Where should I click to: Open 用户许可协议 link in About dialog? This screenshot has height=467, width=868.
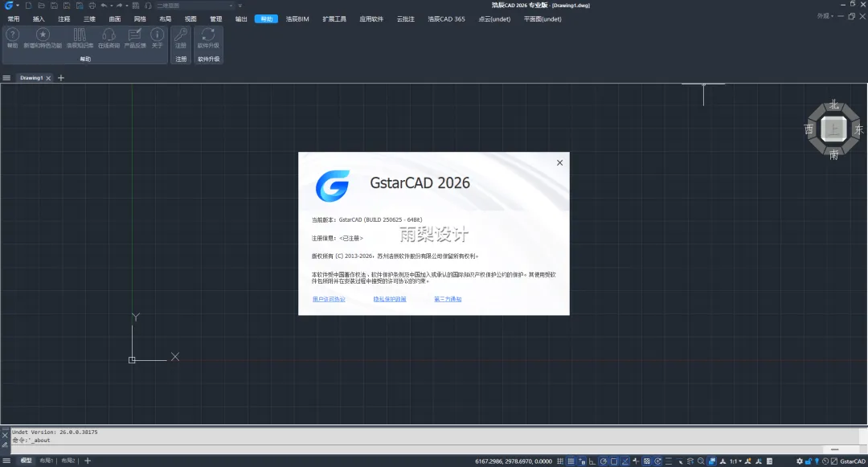pyautogui.click(x=329, y=299)
